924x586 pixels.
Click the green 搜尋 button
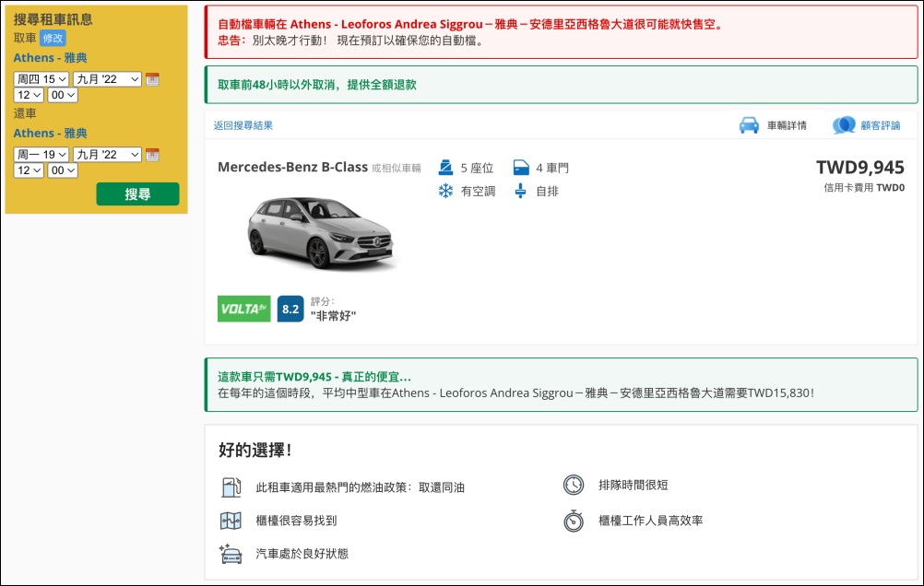coord(138,193)
